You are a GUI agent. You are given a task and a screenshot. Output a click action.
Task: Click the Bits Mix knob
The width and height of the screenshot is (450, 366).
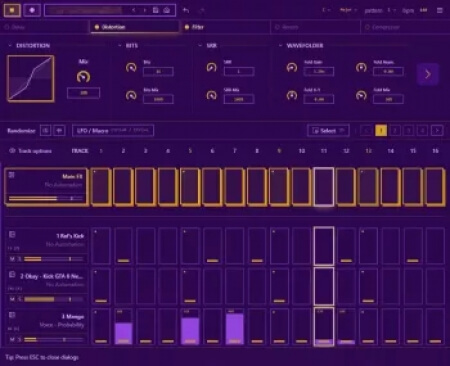point(131,96)
